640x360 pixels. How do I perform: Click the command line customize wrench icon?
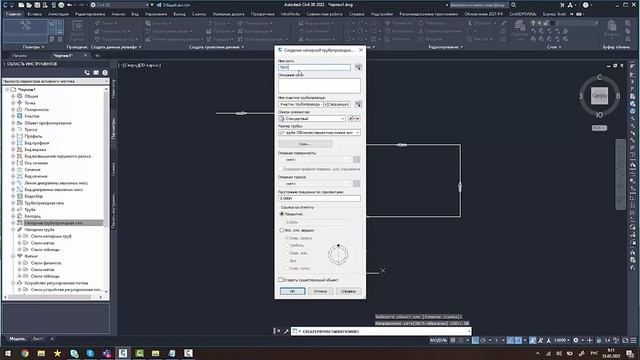click(286, 331)
